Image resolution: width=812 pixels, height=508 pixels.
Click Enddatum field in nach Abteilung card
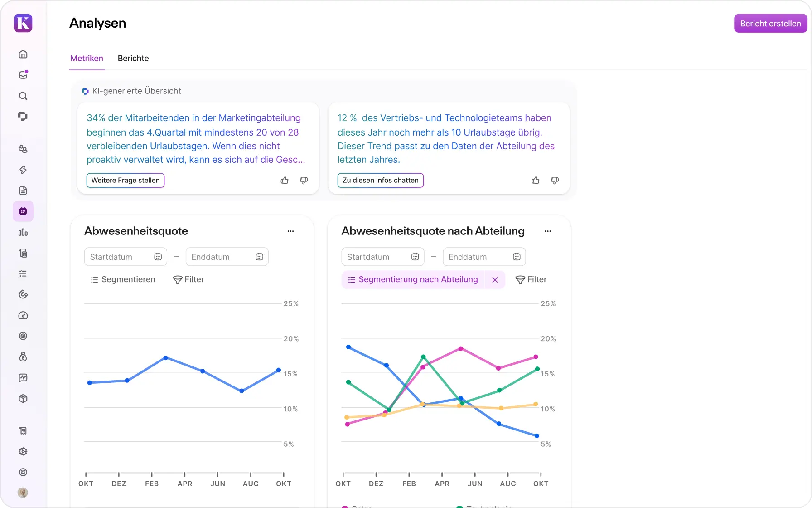(x=484, y=257)
